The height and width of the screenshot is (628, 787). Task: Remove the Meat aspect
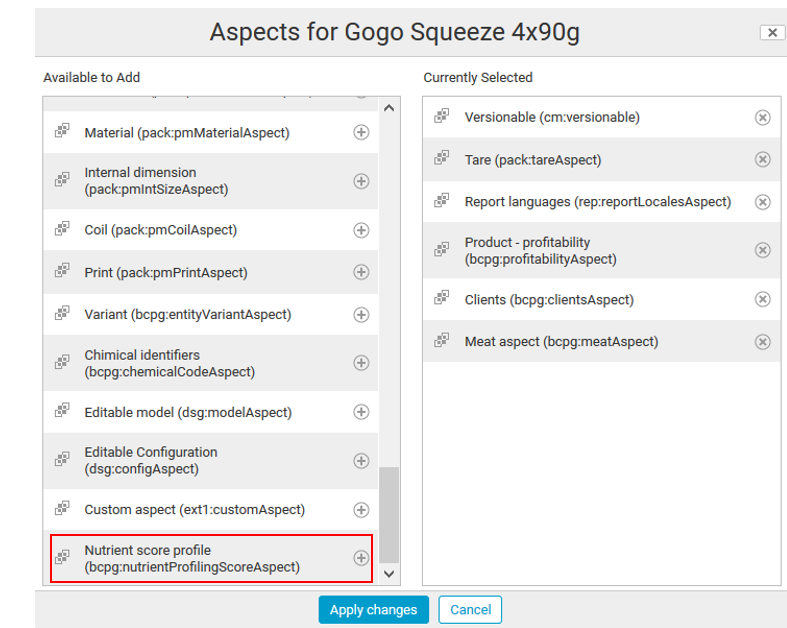point(762,342)
